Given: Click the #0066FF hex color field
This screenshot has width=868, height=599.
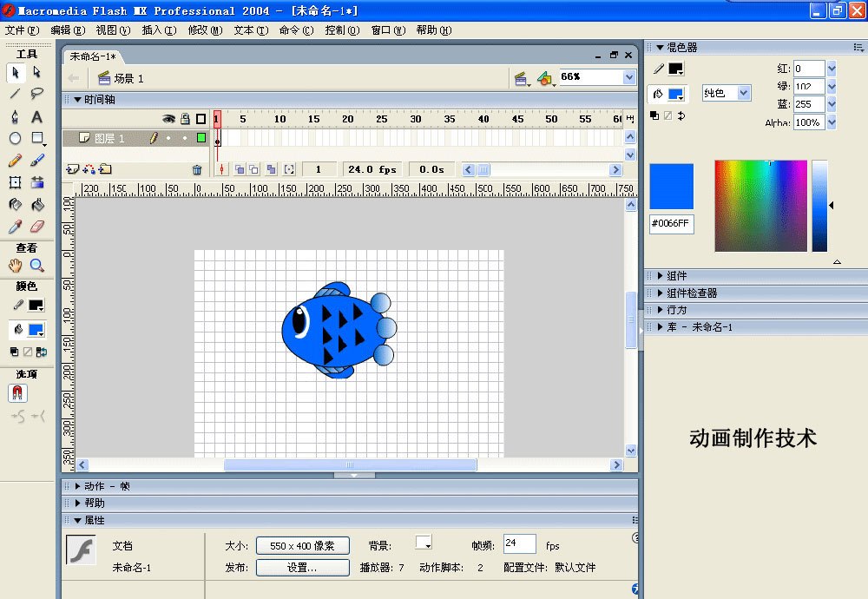Looking at the screenshot, I should 671,224.
